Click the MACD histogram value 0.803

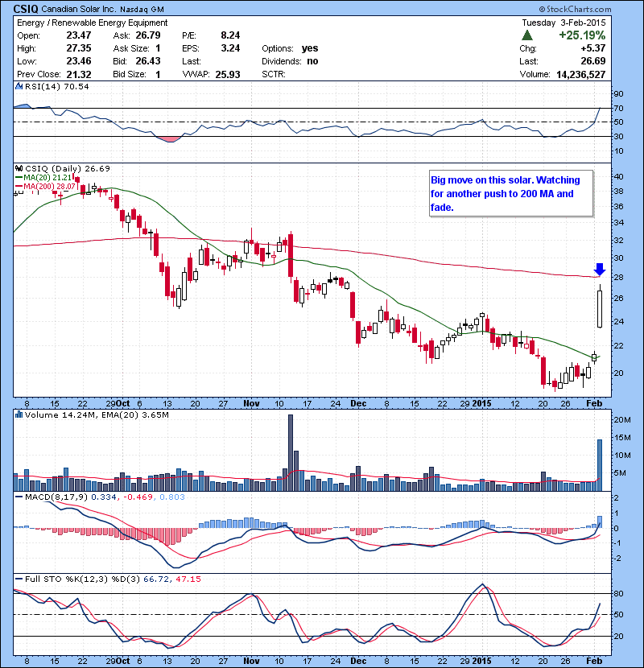point(172,497)
